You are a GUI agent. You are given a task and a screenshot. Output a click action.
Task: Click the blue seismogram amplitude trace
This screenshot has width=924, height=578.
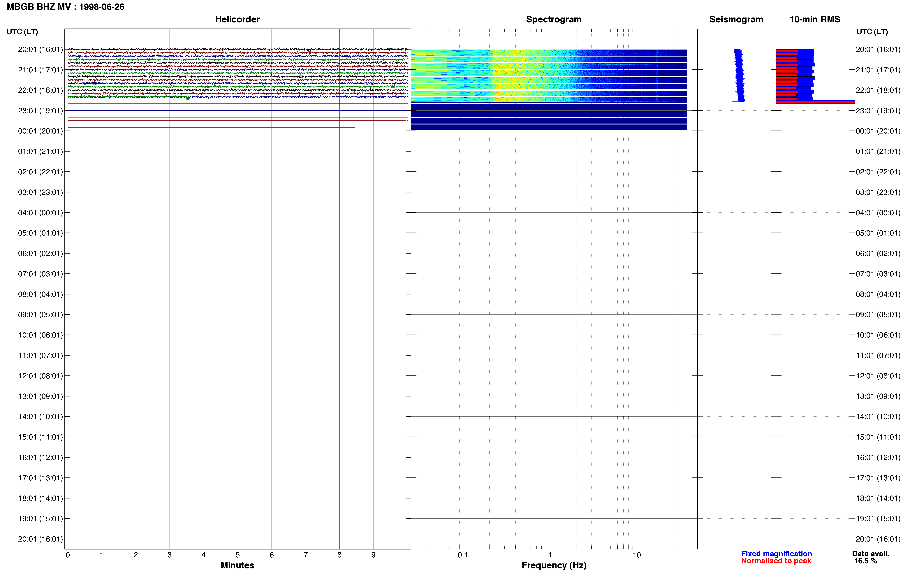[x=739, y=75]
